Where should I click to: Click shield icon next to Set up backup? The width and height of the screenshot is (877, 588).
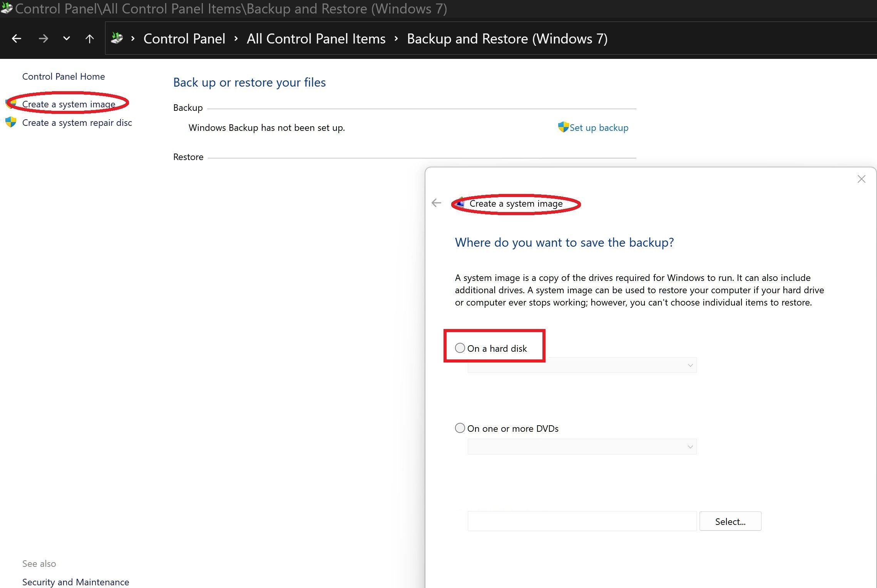563,127
